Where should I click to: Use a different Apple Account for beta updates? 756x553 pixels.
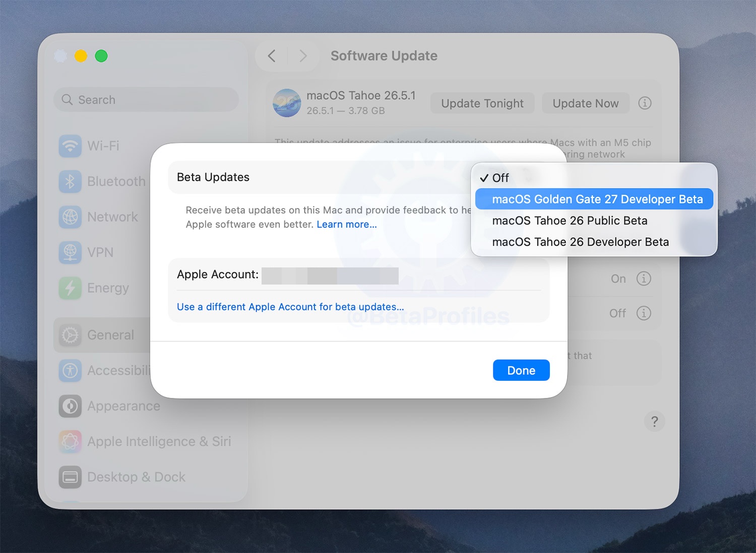pyautogui.click(x=290, y=307)
